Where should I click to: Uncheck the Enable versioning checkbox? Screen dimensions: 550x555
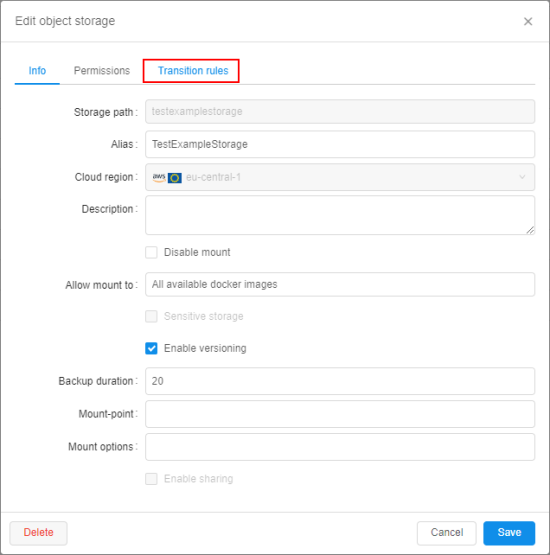[151, 348]
